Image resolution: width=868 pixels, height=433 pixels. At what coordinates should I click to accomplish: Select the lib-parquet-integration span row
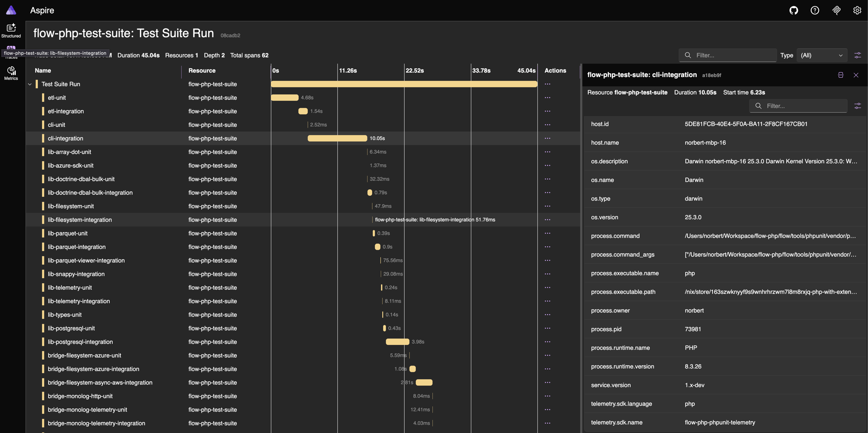point(77,247)
